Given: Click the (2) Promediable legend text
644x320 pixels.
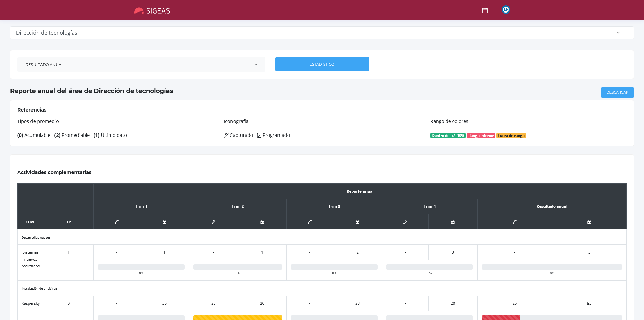Looking at the screenshot, I should (72, 135).
